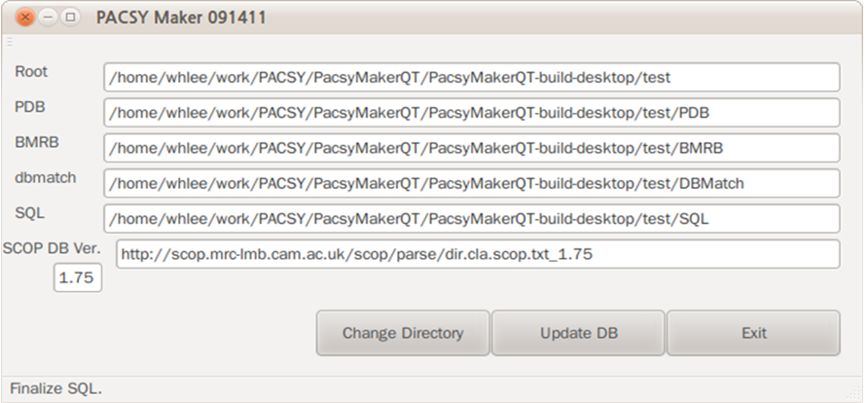The height and width of the screenshot is (403, 868).
Task: Click the window size grip in status bar corner
Action: tap(855, 391)
